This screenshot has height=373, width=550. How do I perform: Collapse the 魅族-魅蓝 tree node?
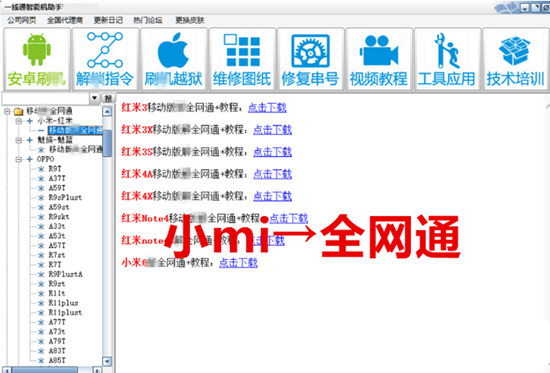click(19, 140)
